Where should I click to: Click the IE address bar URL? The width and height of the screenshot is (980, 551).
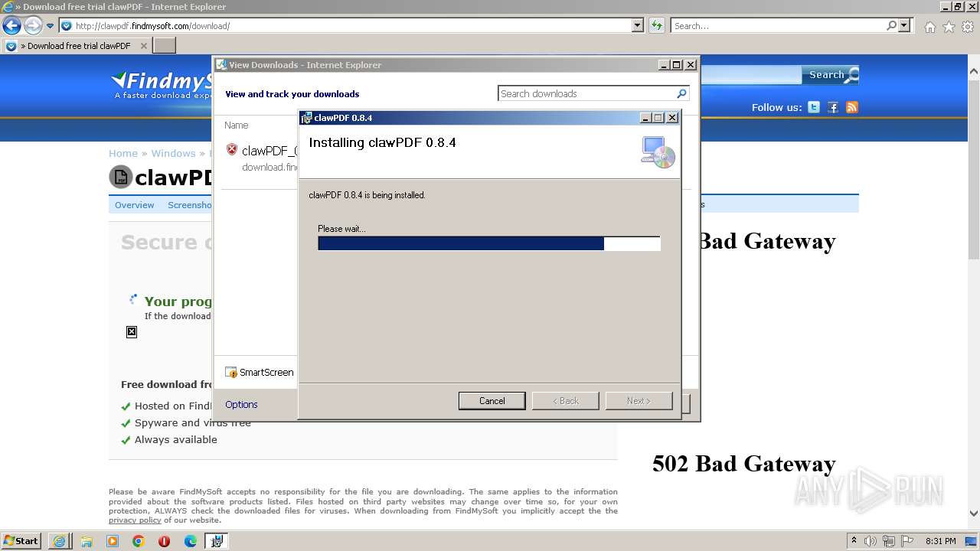(x=152, y=26)
